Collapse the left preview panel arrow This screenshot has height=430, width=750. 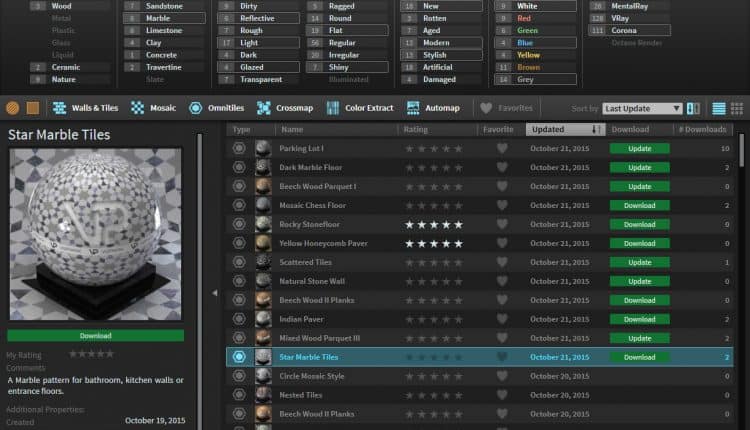coord(215,293)
